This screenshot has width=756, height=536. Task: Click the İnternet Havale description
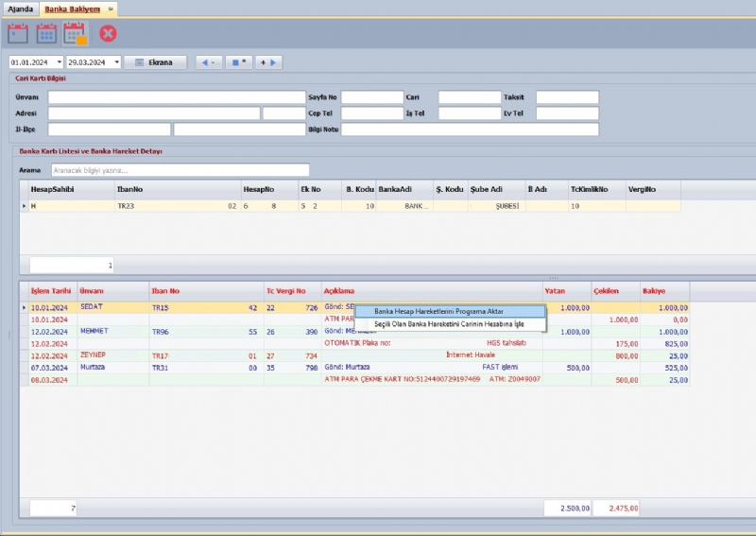(x=471, y=355)
